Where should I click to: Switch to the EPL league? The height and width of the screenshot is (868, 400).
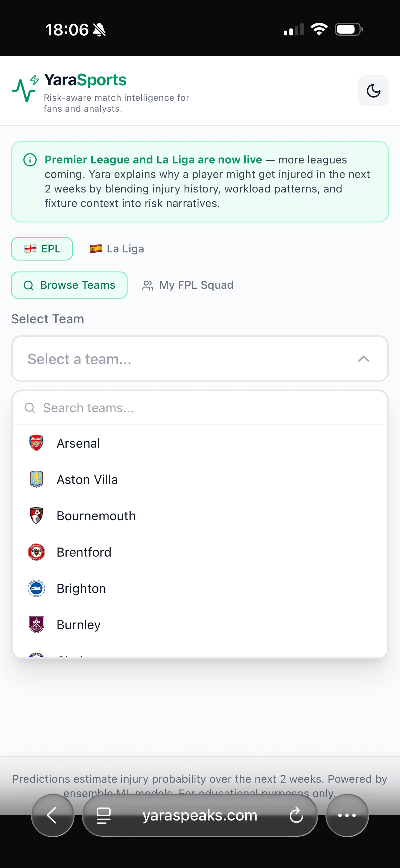pos(42,249)
